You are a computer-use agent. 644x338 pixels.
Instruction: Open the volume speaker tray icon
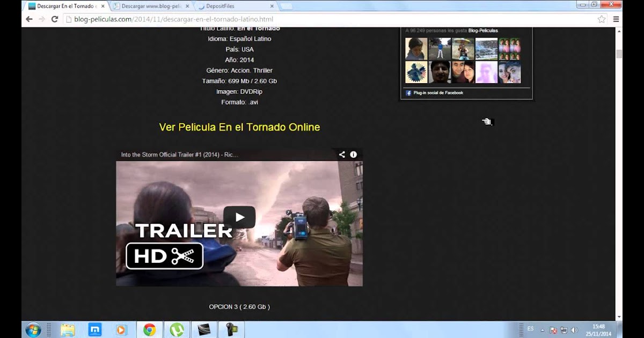click(x=574, y=330)
